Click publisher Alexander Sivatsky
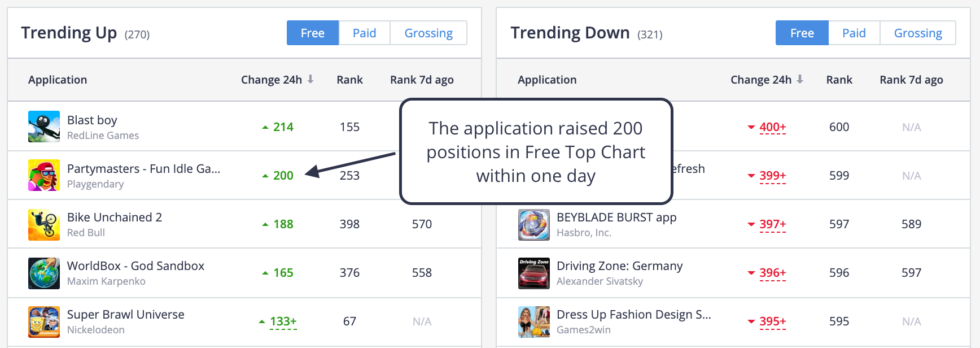980x348 pixels. coord(600,281)
